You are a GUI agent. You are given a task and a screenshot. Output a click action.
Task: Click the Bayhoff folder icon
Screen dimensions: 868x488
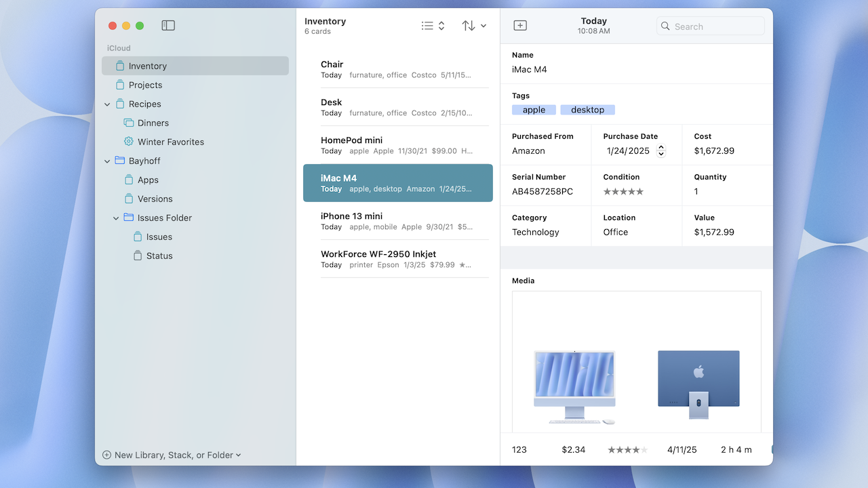coord(120,161)
